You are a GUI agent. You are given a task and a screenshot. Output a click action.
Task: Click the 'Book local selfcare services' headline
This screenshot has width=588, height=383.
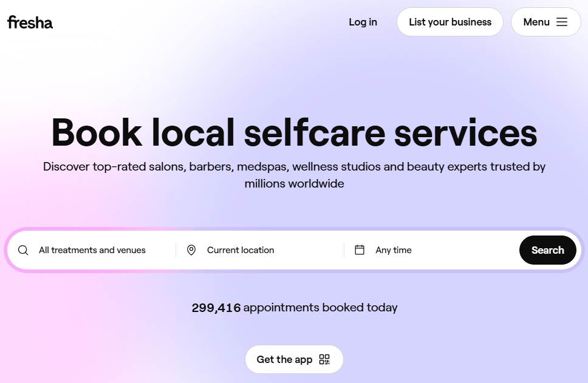point(294,132)
